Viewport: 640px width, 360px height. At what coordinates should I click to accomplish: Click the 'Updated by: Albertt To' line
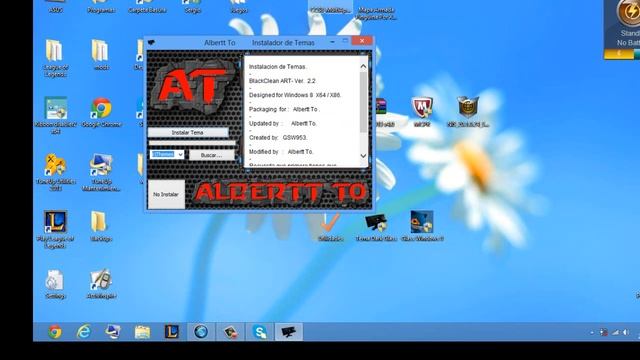coord(282,123)
